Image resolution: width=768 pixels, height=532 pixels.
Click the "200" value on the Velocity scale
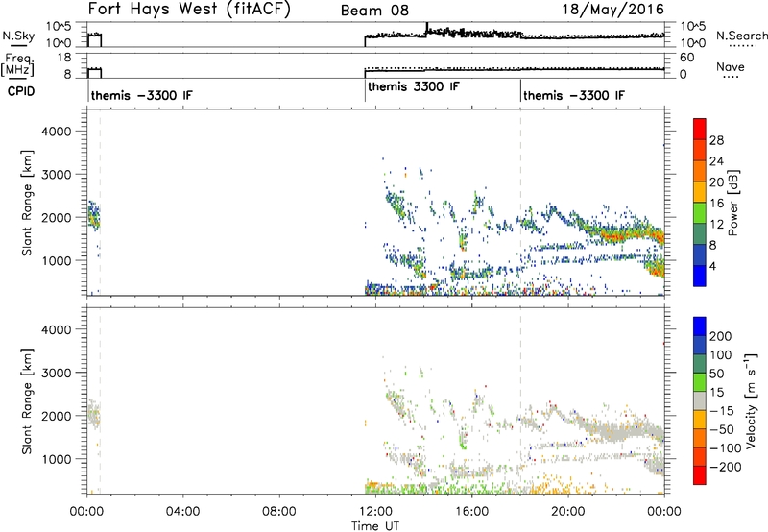click(720, 336)
